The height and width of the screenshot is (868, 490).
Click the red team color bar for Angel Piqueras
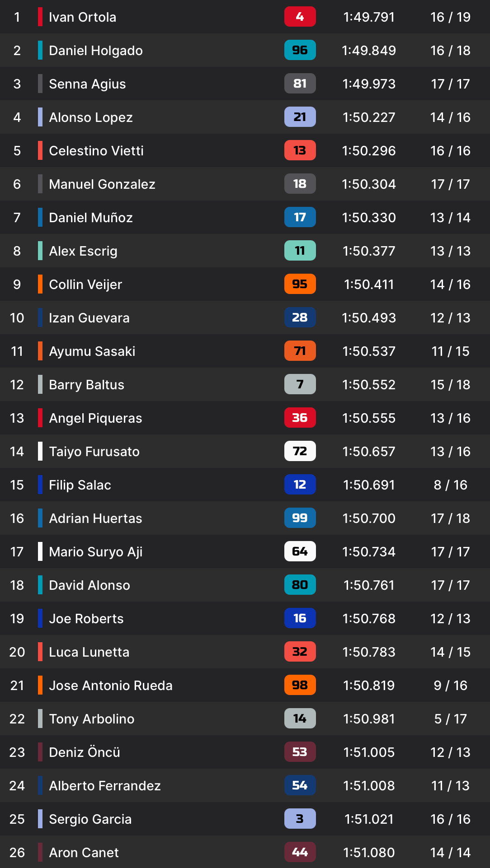[40, 418]
